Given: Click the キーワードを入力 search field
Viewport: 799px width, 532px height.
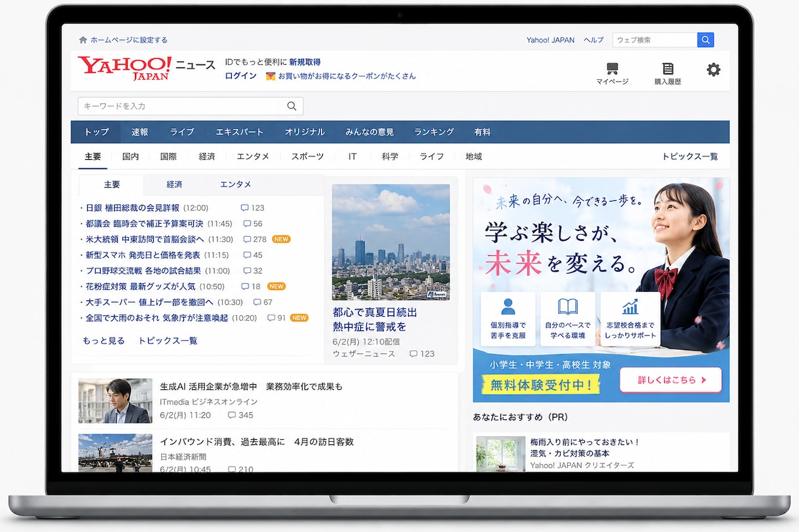Looking at the screenshot, I should pos(179,106).
